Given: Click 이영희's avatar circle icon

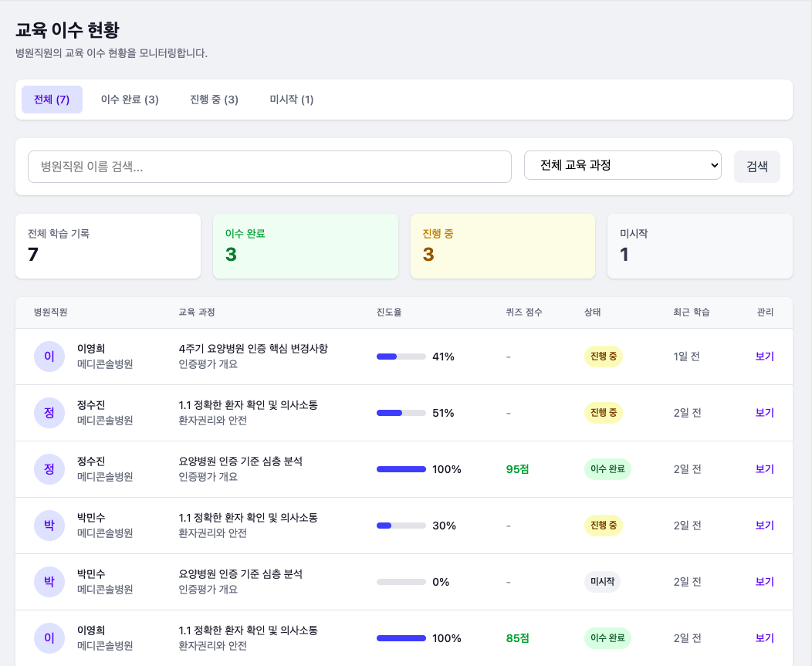Looking at the screenshot, I should click(x=49, y=357).
